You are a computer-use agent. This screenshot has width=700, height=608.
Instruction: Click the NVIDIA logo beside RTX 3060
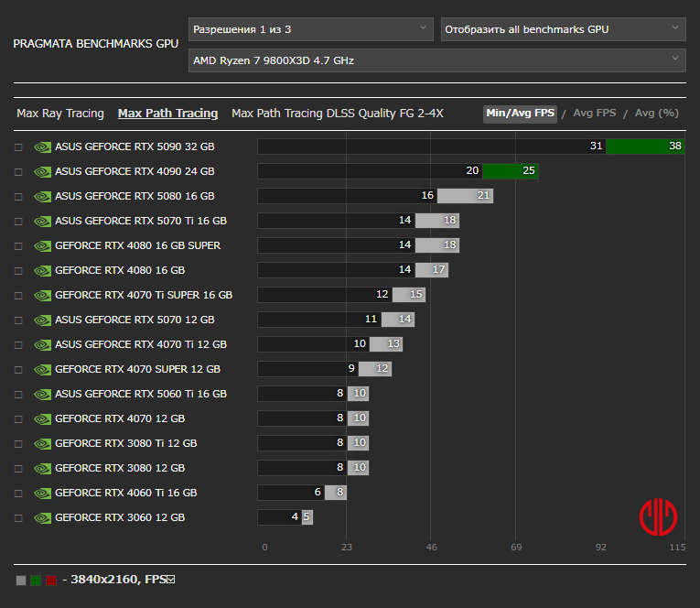click(x=42, y=517)
